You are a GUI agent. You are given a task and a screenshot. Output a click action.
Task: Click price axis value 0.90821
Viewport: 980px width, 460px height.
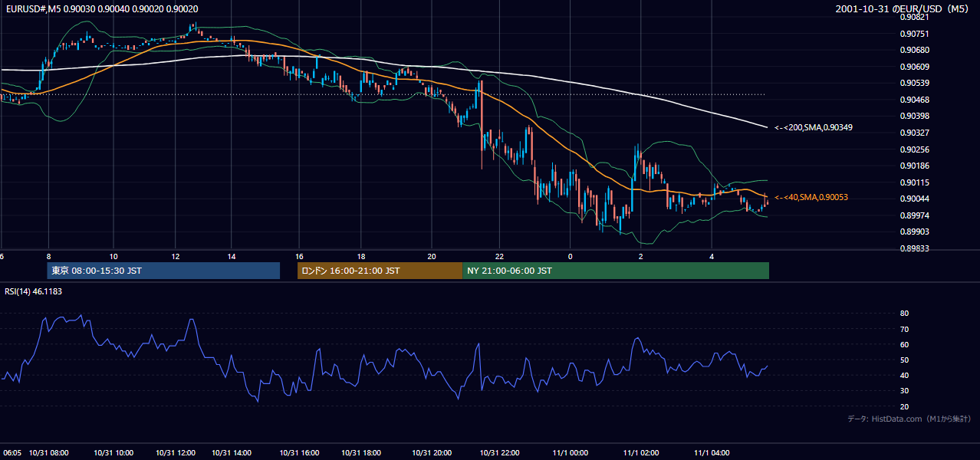[915, 17]
